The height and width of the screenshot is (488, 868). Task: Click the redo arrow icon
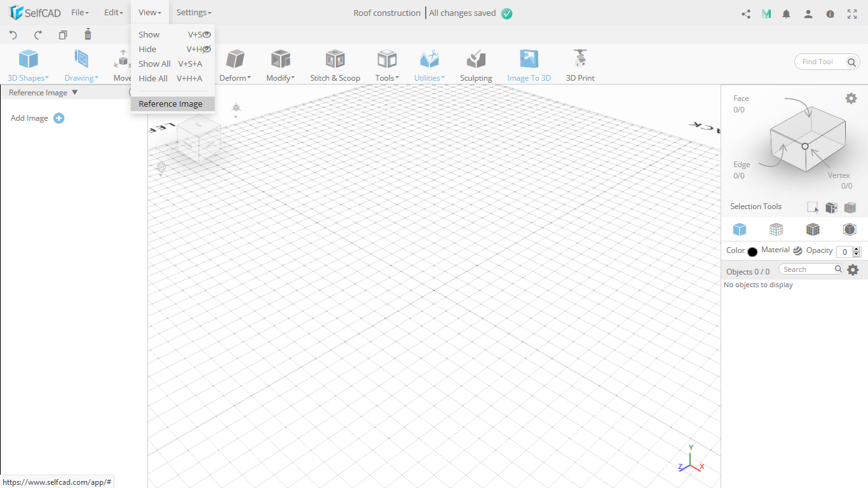38,35
